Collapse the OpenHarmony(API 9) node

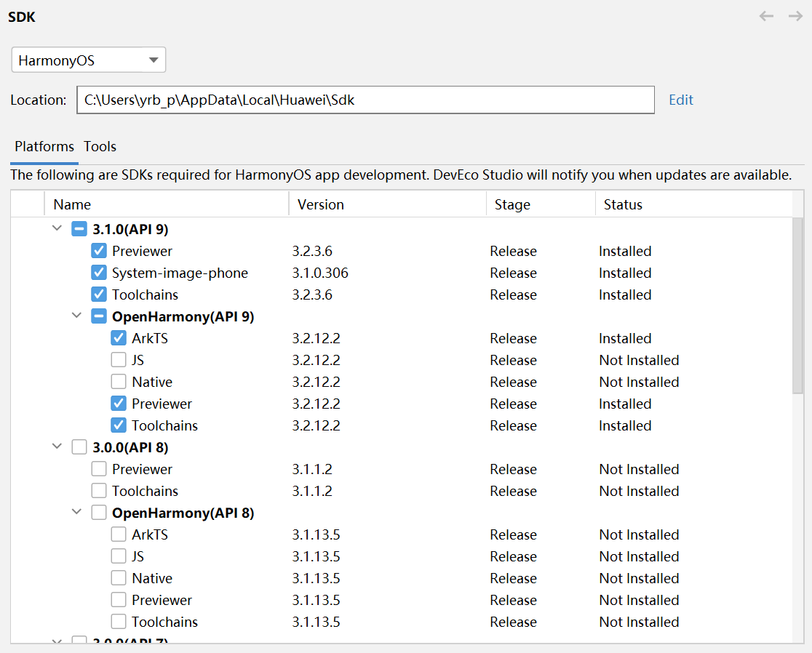click(76, 315)
